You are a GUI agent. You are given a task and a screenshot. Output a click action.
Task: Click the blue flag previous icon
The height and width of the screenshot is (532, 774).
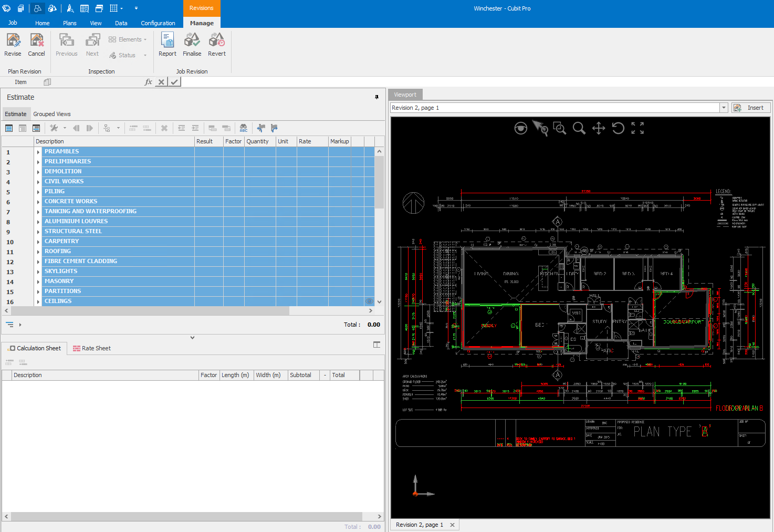tap(261, 128)
